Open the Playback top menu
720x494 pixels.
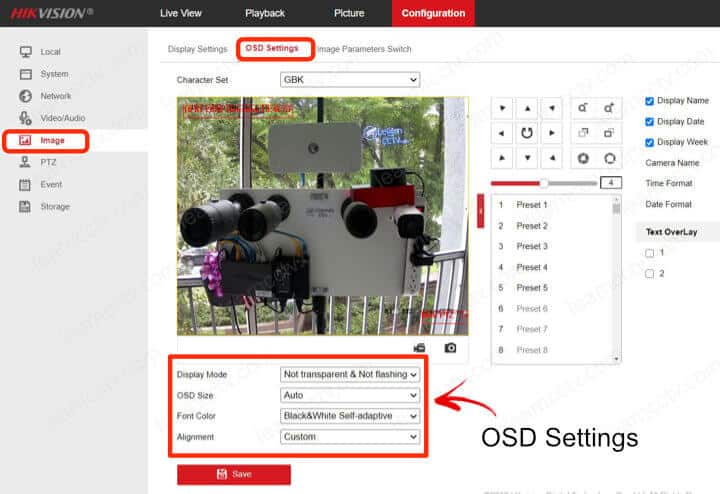pyautogui.click(x=264, y=13)
